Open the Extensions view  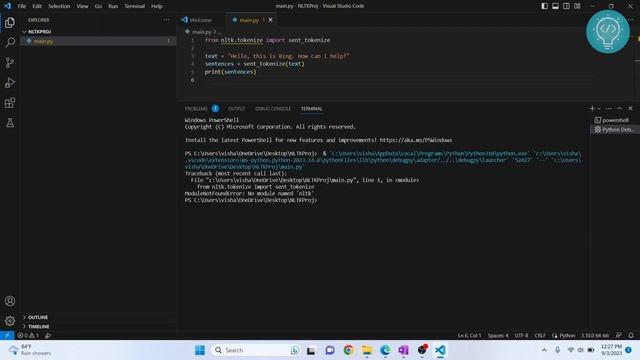10,102
